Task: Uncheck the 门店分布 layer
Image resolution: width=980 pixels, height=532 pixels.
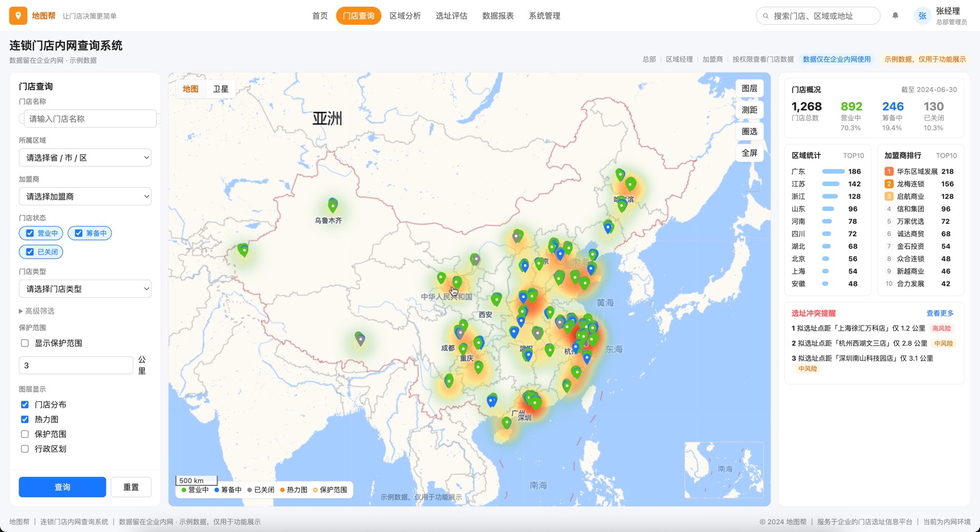Action: tap(25, 404)
